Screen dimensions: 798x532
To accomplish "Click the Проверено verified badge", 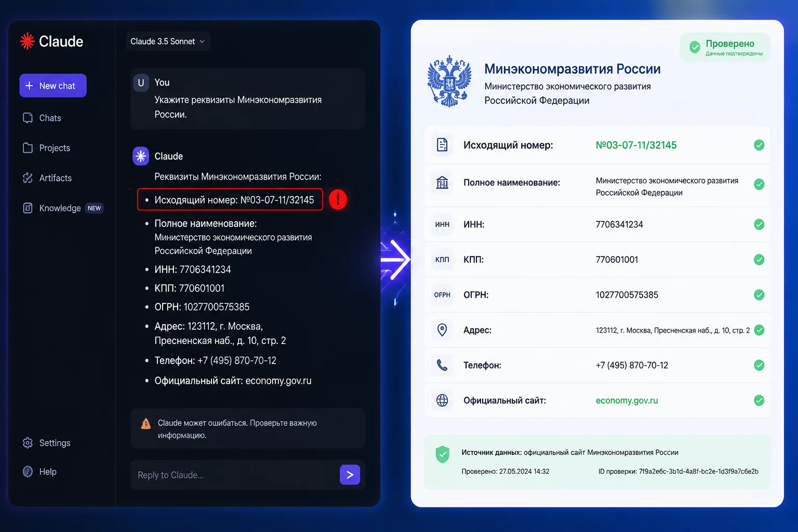I will tap(725, 47).
